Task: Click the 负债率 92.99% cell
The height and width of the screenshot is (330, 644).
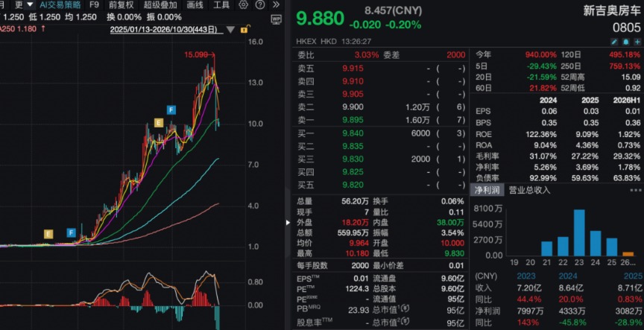Action: 543,178
